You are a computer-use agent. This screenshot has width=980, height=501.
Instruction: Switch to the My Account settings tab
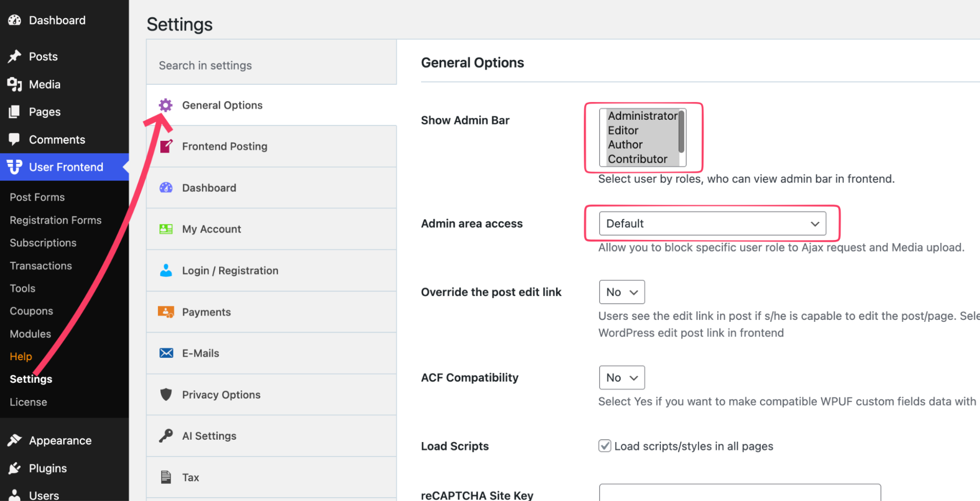pos(272,229)
